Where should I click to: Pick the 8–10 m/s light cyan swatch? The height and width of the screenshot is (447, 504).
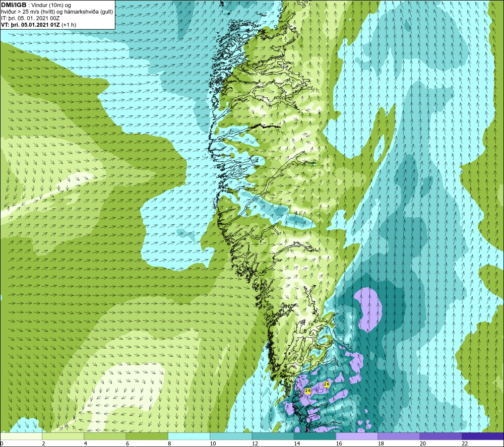pyautogui.click(x=189, y=436)
